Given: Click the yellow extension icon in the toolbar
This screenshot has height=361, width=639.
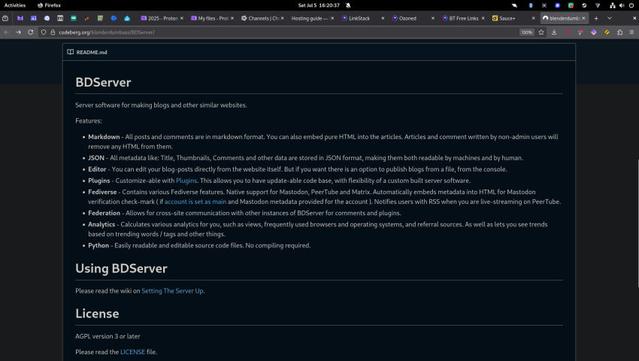Looking at the screenshot, I should 607,32.
